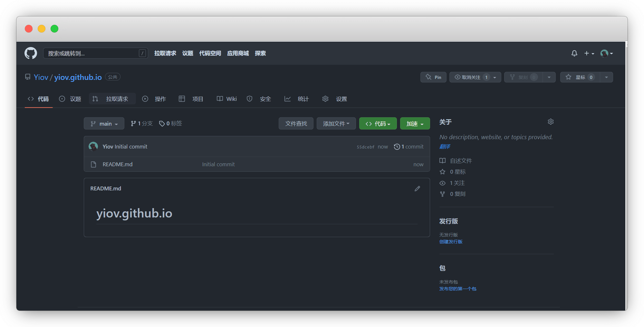Screen dimensions: 644x327
Task: Click the pencil icon to edit README.md
Action: [x=417, y=188]
